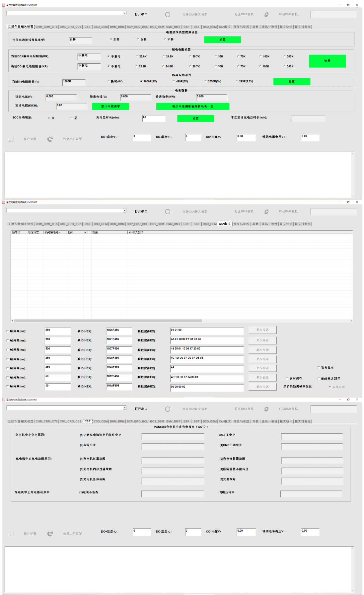Open serial port dropdown in middle window

[x=125, y=210]
